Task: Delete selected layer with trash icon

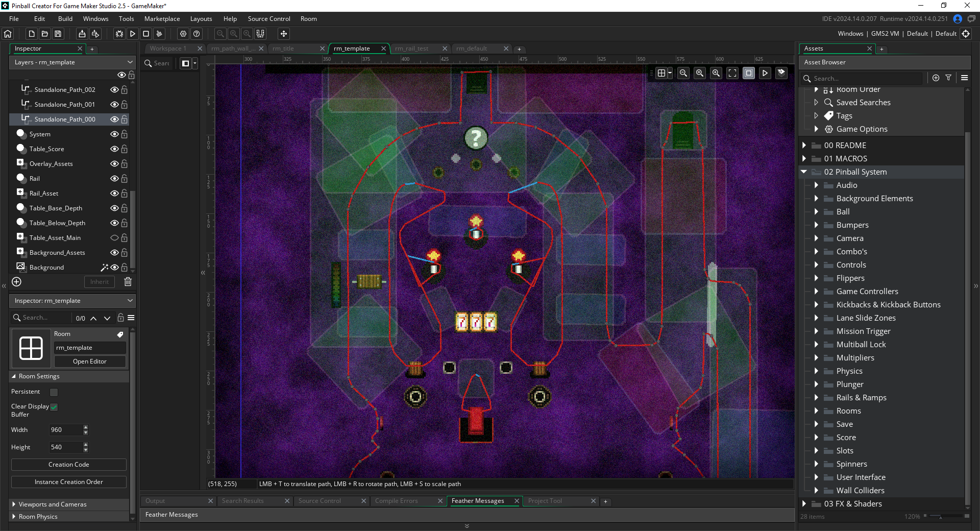Action: click(128, 282)
